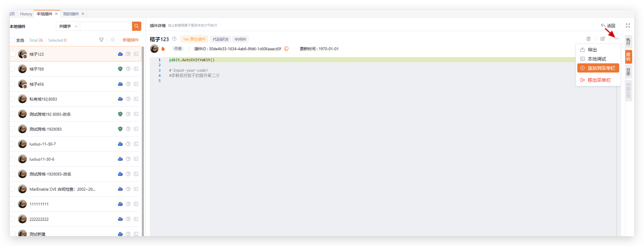Screen dimensions: 644x246
Task: Click the keyword search input field
Action: tap(106, 26)
